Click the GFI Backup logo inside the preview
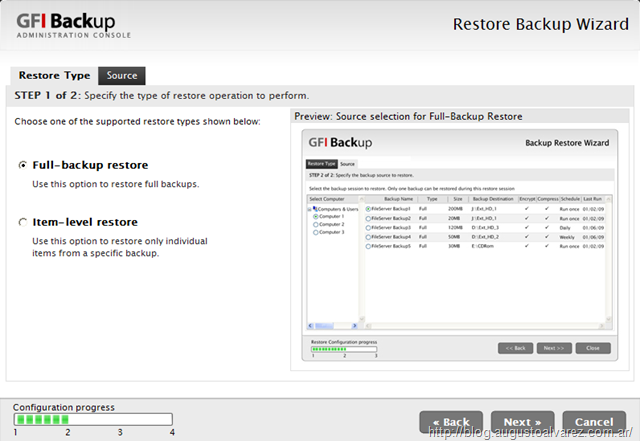 coord(338,142)
